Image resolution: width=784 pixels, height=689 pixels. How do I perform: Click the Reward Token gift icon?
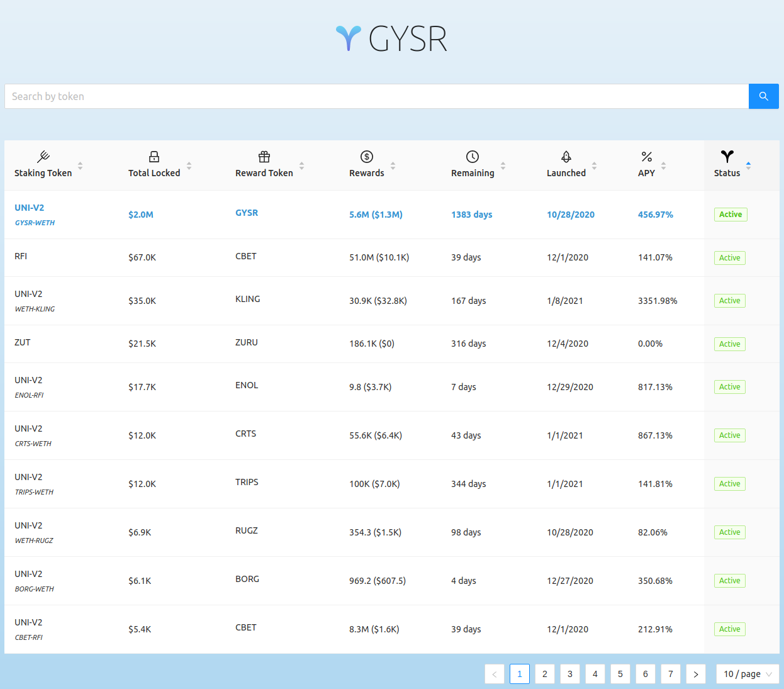tap(264, 157)
